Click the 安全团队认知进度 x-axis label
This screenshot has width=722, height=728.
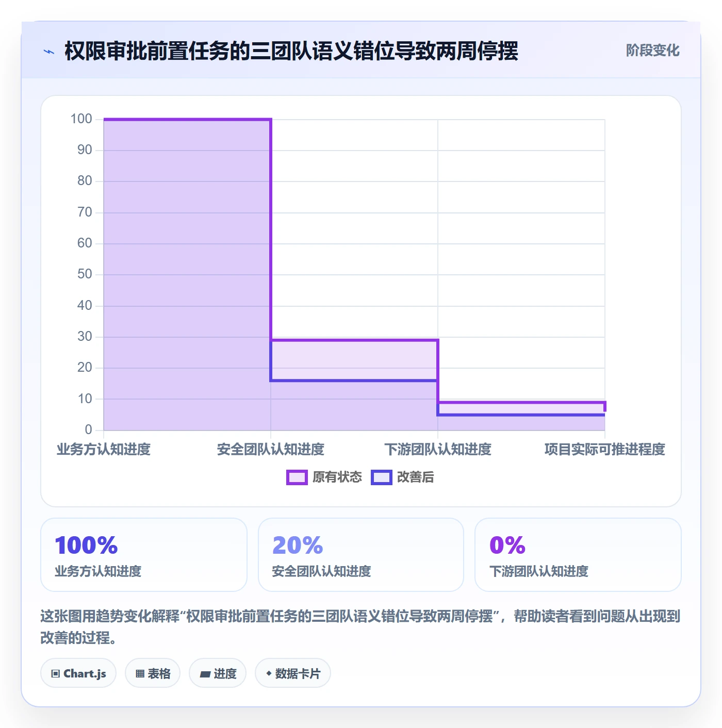271,450
